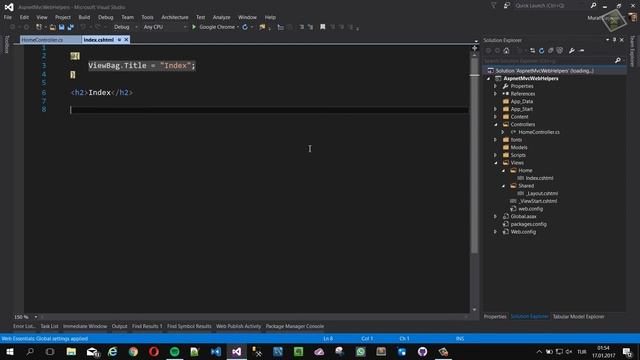640x360 pixels.
Task: Open the Toolbox side tab
Action: 7,44
